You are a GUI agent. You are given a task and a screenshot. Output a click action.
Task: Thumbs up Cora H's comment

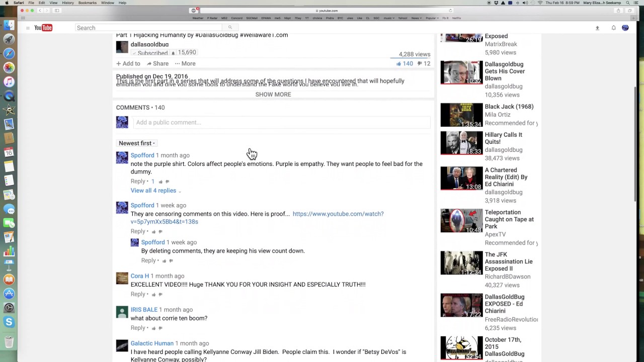153,294
